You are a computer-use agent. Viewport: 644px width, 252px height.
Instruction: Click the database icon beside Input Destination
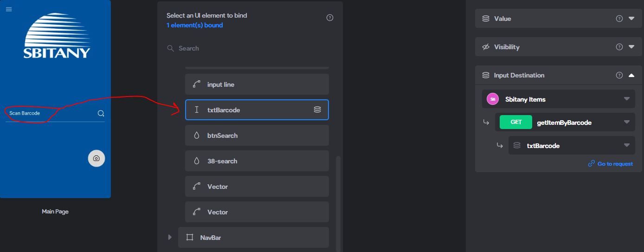click(x=486, y=75)
